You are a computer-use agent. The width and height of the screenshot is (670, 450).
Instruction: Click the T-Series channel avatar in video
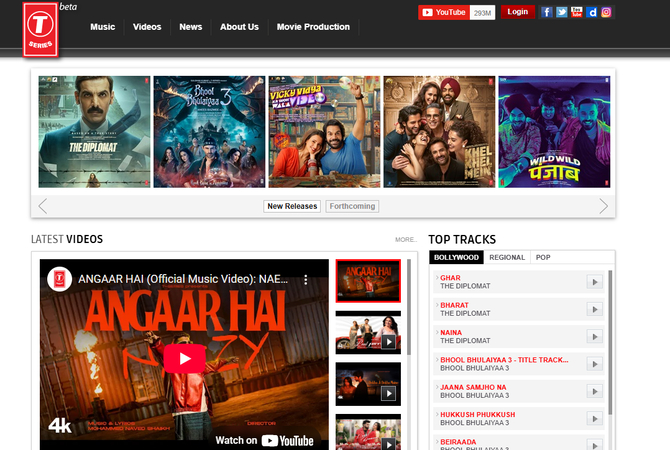coord(59,279)
